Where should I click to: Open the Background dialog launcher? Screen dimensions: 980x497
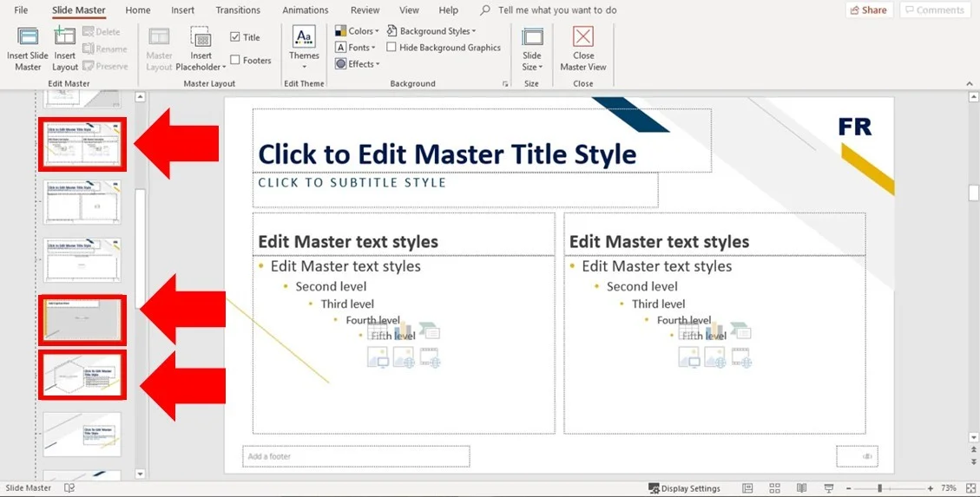[x=505, y=83]
